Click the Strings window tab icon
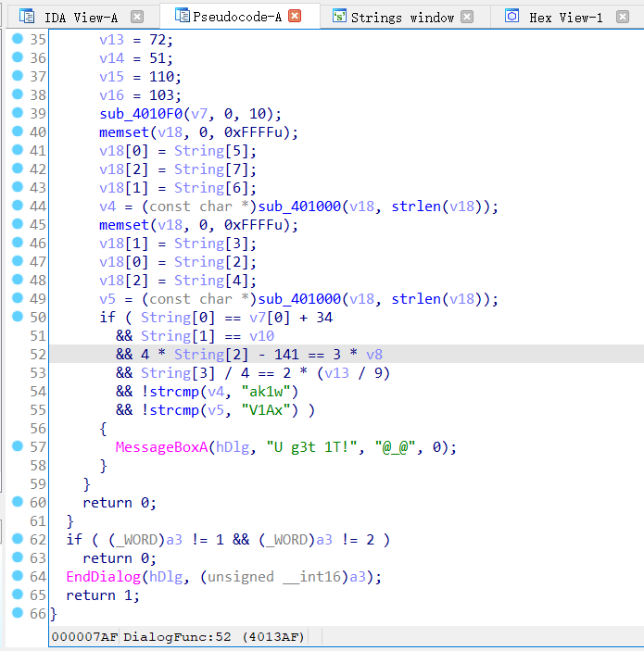The image size is (644, 651). point(339,17)
